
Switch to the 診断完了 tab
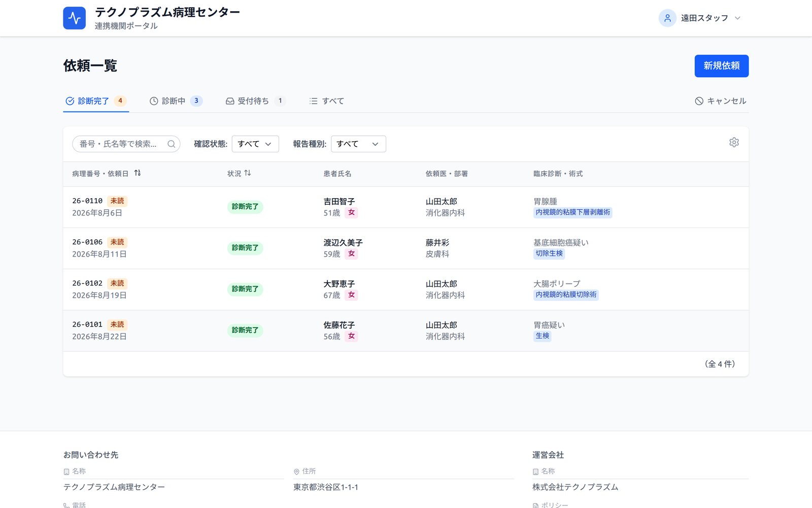pos(96,101)
